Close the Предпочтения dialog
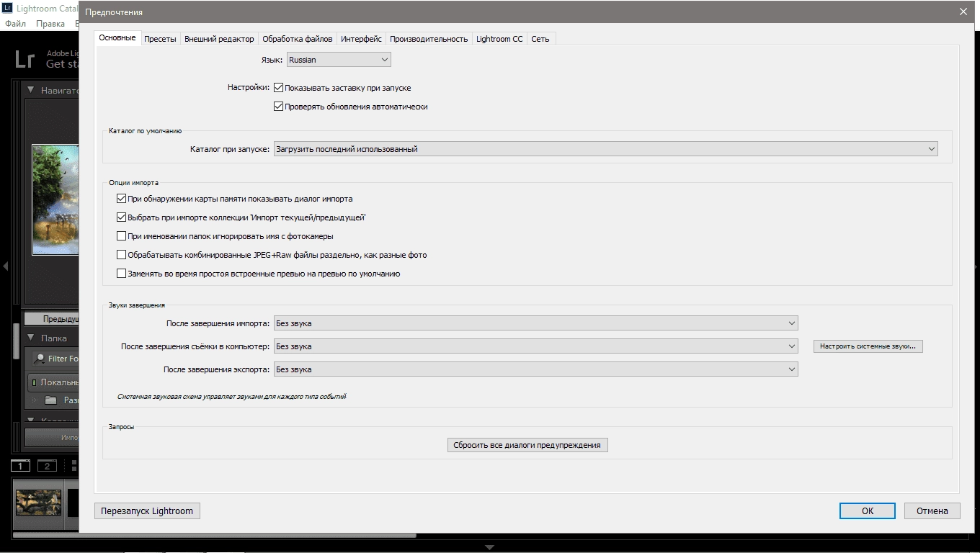 point(963,12)
